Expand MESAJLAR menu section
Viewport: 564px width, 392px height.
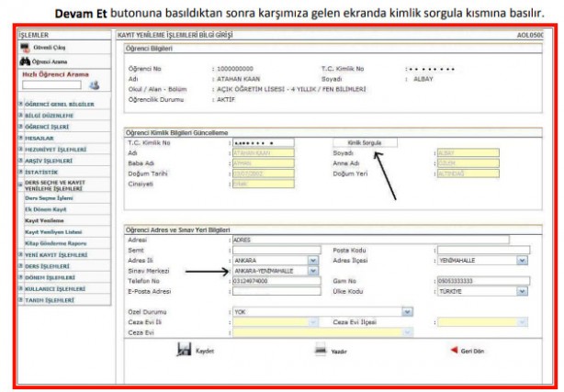click(x=21, y=138)
